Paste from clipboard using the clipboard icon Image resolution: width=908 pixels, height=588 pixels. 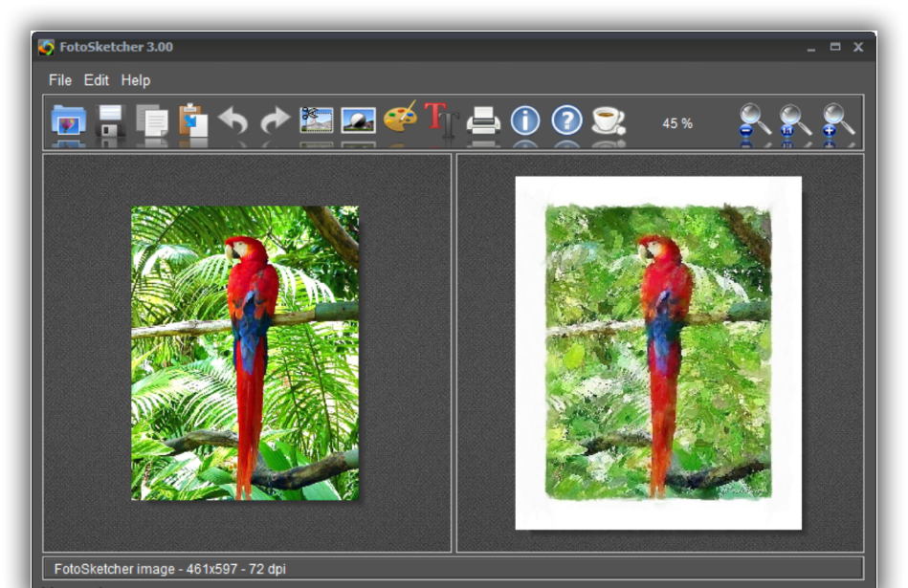point(193,120)
